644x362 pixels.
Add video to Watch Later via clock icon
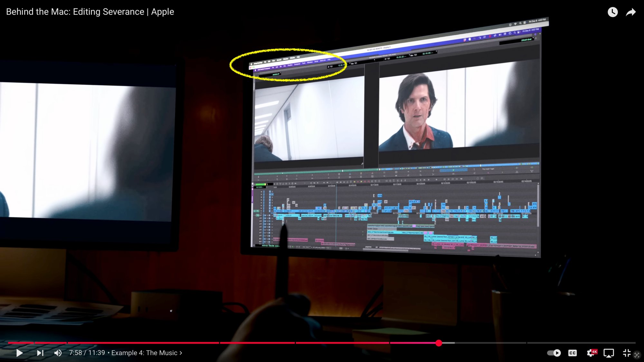[x=612, y=12]
